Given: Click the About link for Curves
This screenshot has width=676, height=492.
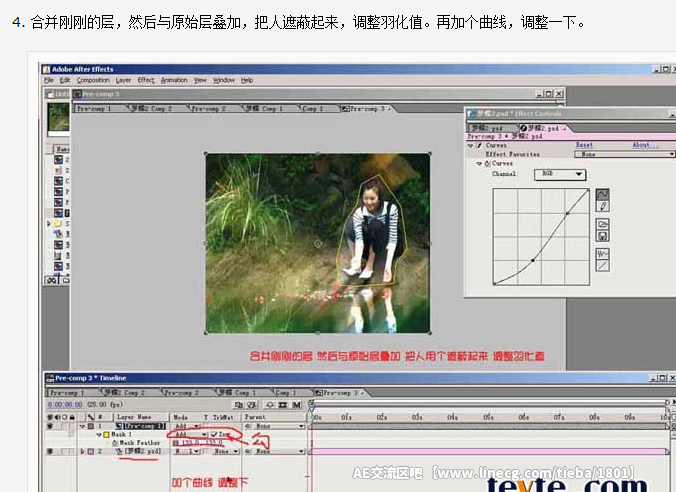Looking at the screenshot, I should tap(645, 145).
